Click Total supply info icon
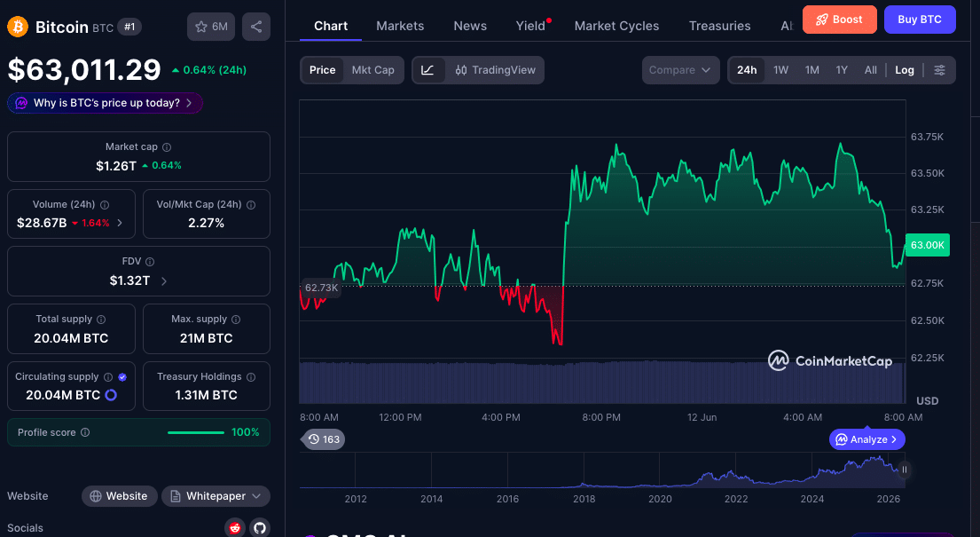 point(101,320)
